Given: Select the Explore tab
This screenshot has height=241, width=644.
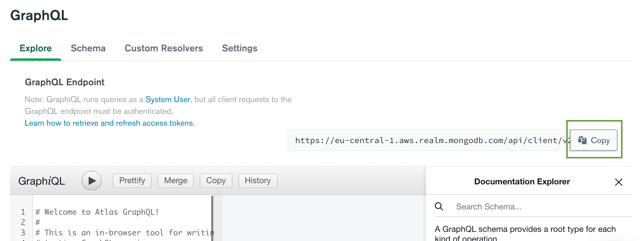Looking at the screenshot, I should click(x=35, y=48).
